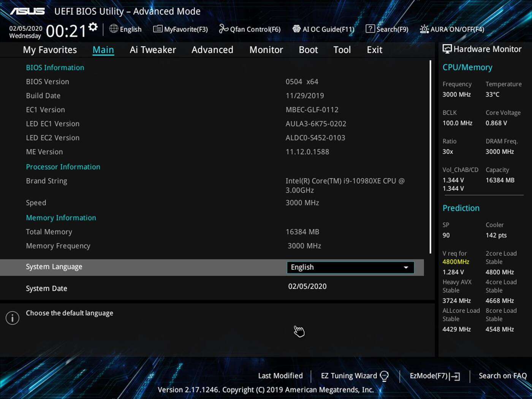
Task: Launch the AI OC Guide
Action: (295, 29)
